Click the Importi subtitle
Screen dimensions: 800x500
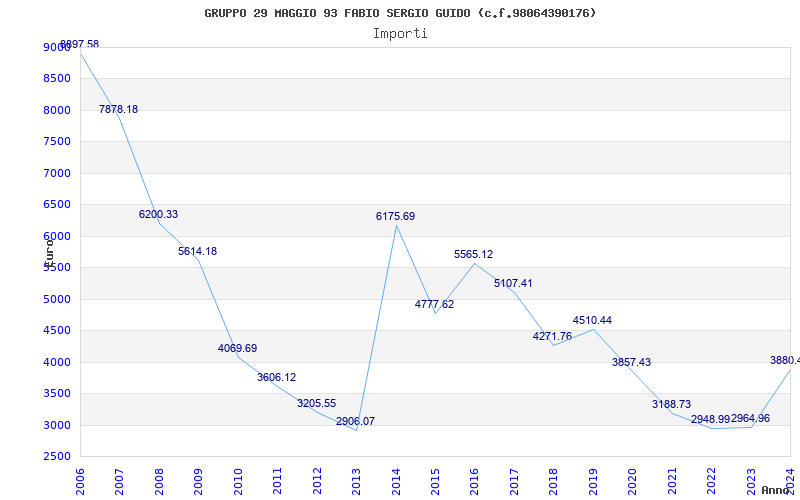point(400,34)
